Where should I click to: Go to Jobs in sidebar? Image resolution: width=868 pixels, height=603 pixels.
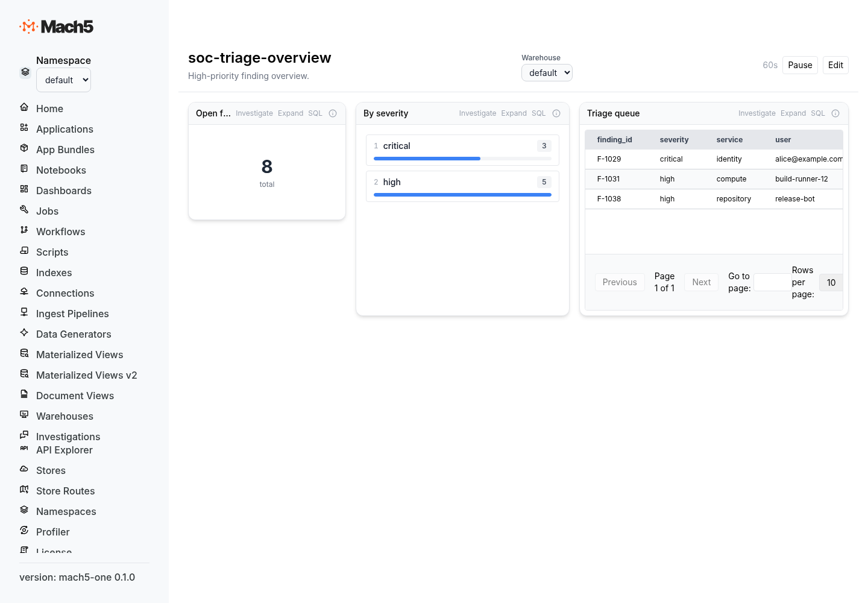click(x=47, y=211)
